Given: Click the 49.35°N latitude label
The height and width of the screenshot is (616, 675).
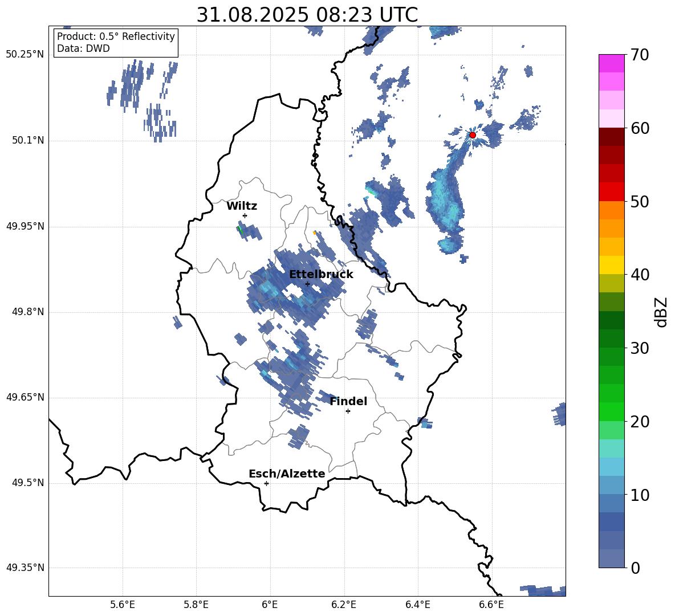Looking at the screenshot, I should coord(25,568).
